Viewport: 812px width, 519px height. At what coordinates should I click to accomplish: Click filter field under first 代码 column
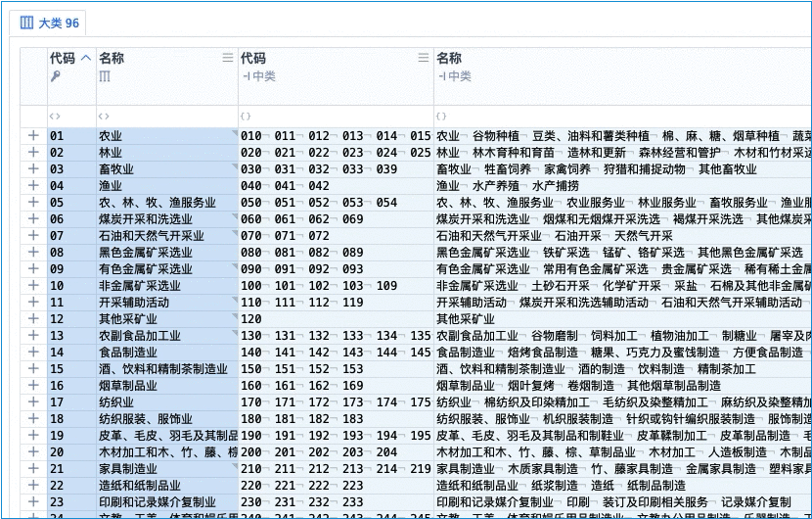coord(70,117)
